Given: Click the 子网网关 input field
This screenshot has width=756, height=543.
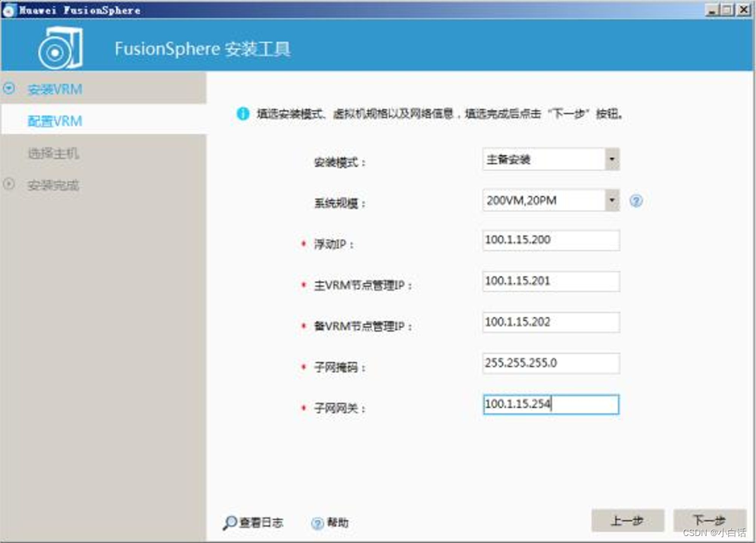Looking at the screenshot, I should click(551, 405).
